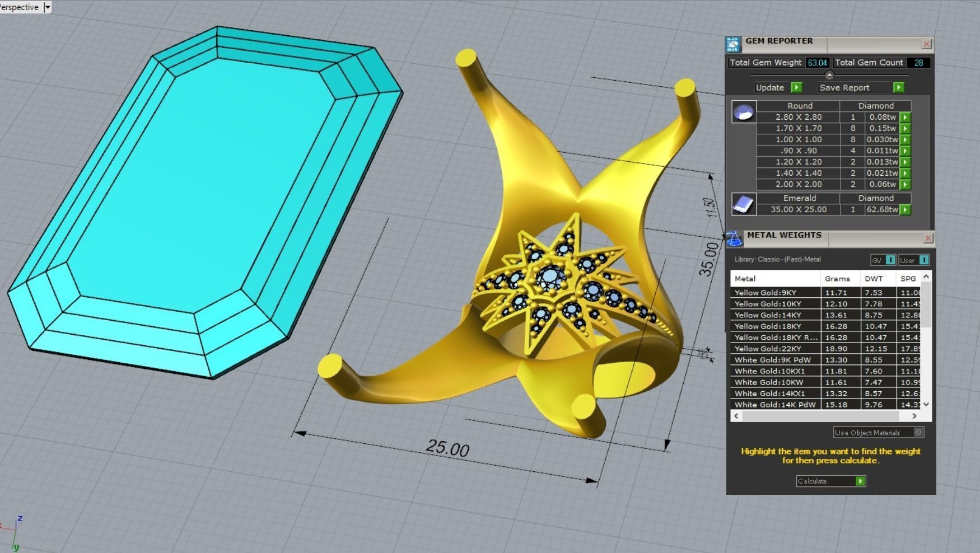
Task: Click the Gem Reporter panel icon
Action: pyautogui.click(x=732, y=44)
